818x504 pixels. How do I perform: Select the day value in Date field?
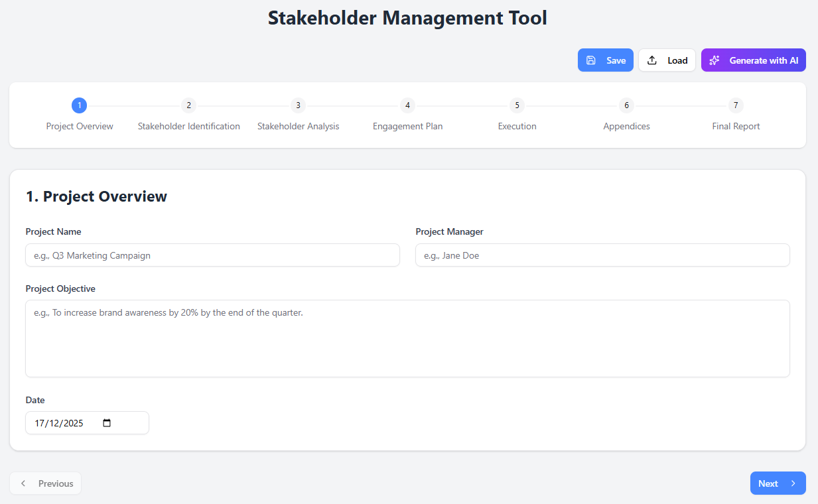click(x=39, y=423)
